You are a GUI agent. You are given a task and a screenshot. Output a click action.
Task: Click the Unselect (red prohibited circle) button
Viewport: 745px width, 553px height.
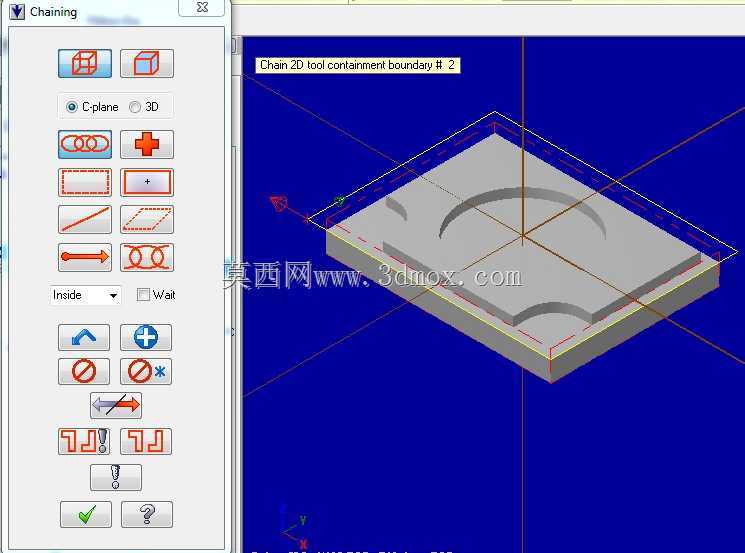[84, 371]
